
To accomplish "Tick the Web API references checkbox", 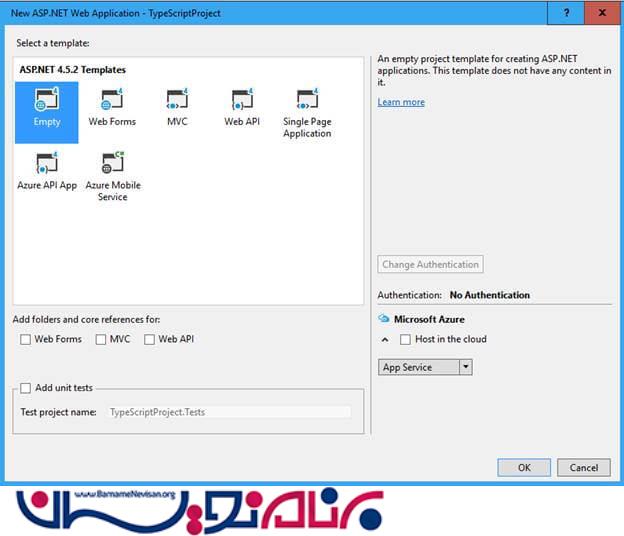I will (x=149, y=340).
